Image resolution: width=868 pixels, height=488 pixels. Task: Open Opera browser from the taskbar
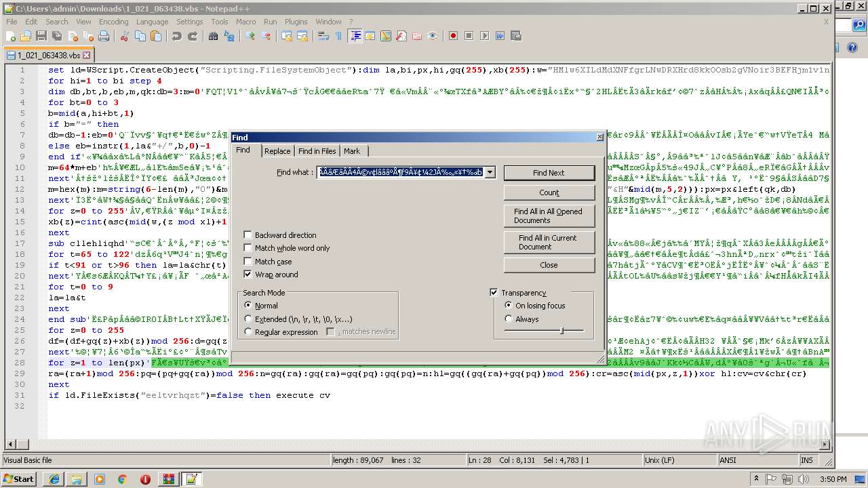pyautogui.click(x=145, y=479)
